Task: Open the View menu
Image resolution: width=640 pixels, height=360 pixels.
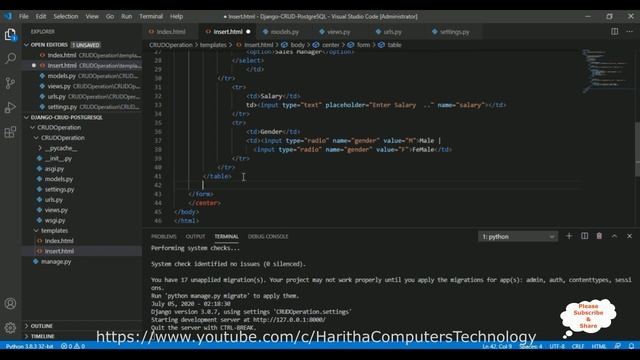Action: tap(92, 16)
